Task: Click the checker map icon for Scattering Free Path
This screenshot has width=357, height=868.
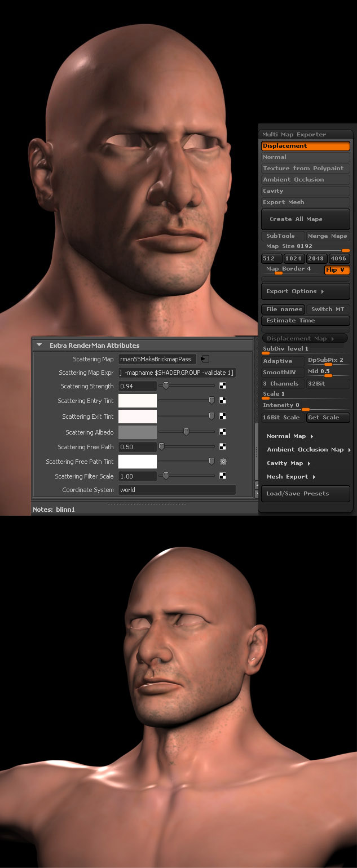Action: (223, 446)
